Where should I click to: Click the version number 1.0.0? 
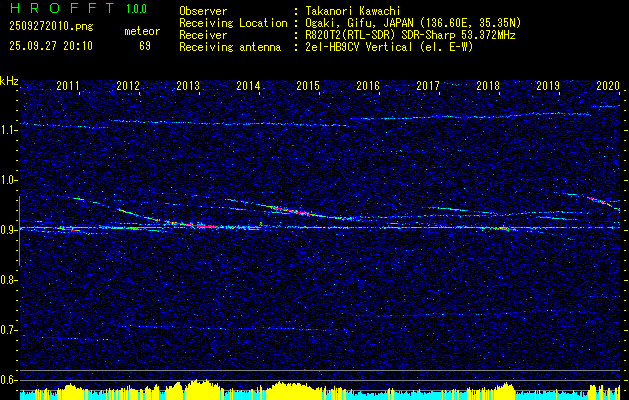pos(136,9)
